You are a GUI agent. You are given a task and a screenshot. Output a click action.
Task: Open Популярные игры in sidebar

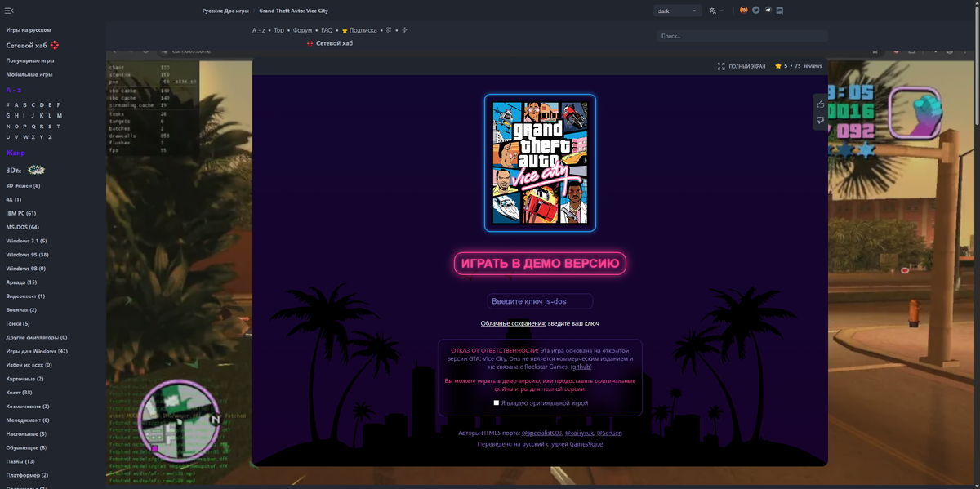pos(30,60)
